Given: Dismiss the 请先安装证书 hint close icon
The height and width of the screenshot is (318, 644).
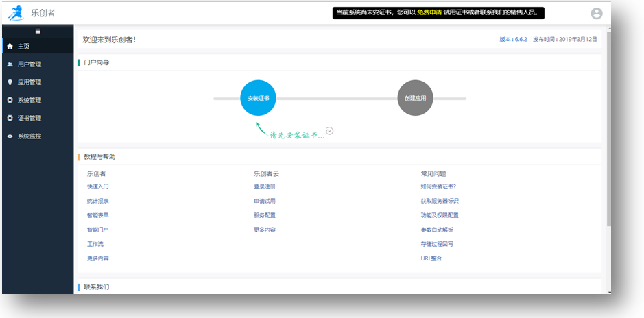Looking at the screenshot, I should coord(330,131).
